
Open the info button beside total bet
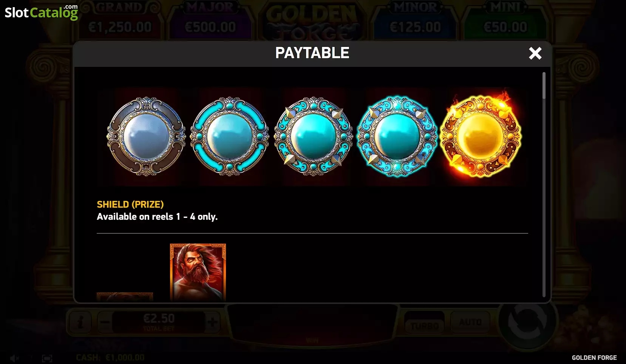(80, 322)
